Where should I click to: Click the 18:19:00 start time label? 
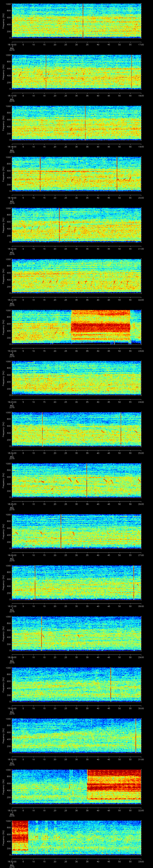pos(12,198)
